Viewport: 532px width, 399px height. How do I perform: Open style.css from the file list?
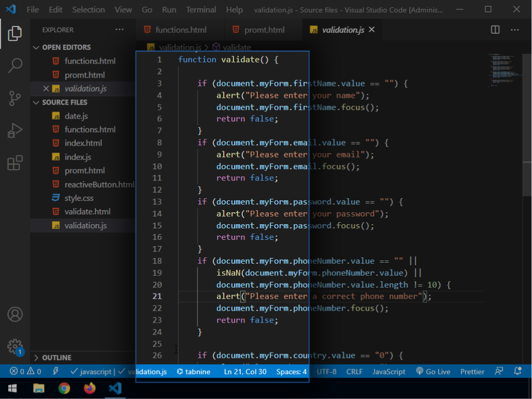tap(79, 198)
